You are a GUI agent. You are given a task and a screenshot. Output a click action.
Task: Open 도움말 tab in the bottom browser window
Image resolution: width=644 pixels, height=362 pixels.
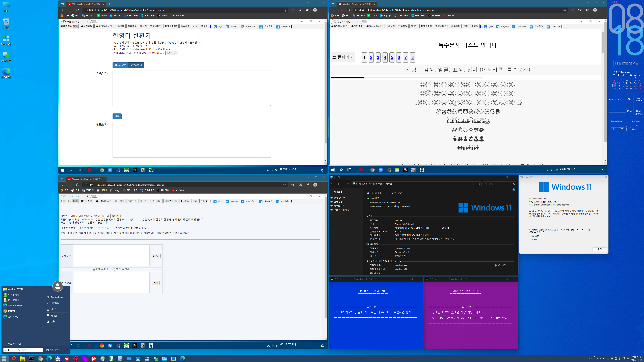pos(204,201)
